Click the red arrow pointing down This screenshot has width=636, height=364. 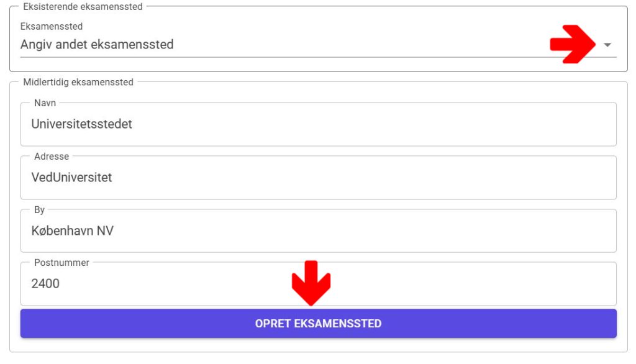[311, 283]
